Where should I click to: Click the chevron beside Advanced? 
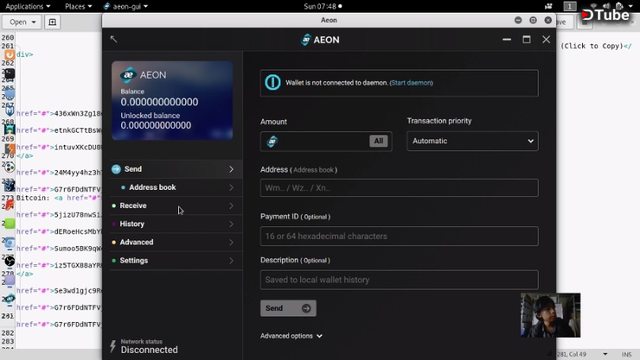point(231,242)
